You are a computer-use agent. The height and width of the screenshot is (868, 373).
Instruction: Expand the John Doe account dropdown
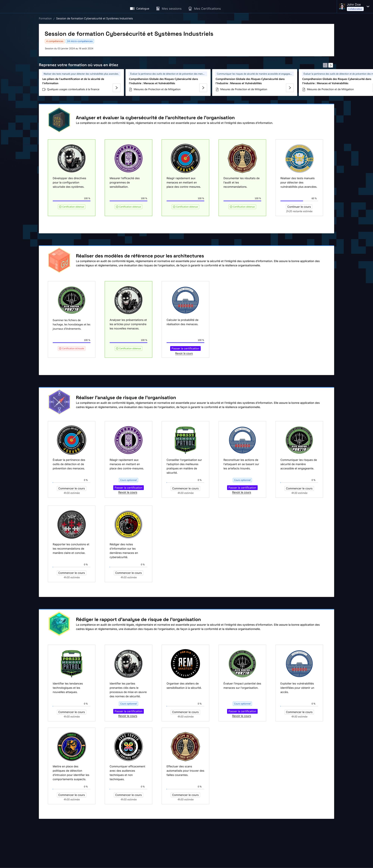368,6
